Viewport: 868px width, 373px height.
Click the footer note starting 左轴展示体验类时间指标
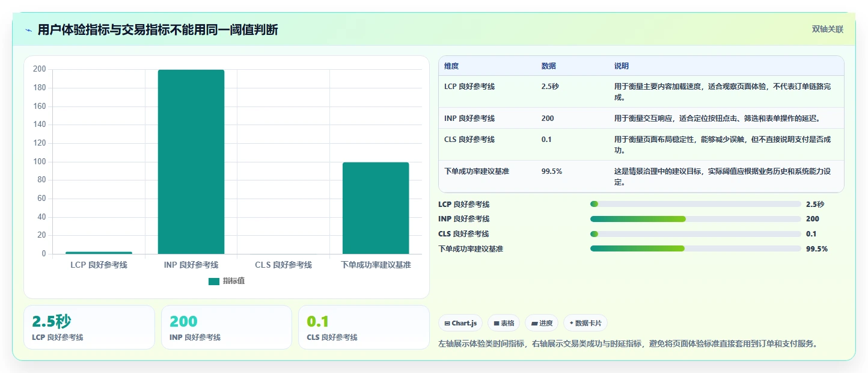pos(628,344)
